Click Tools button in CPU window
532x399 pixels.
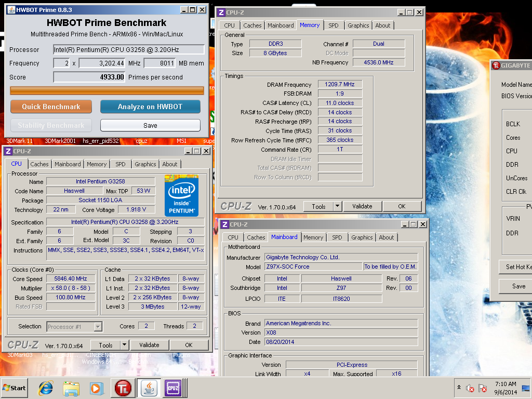tap(105, 345)
